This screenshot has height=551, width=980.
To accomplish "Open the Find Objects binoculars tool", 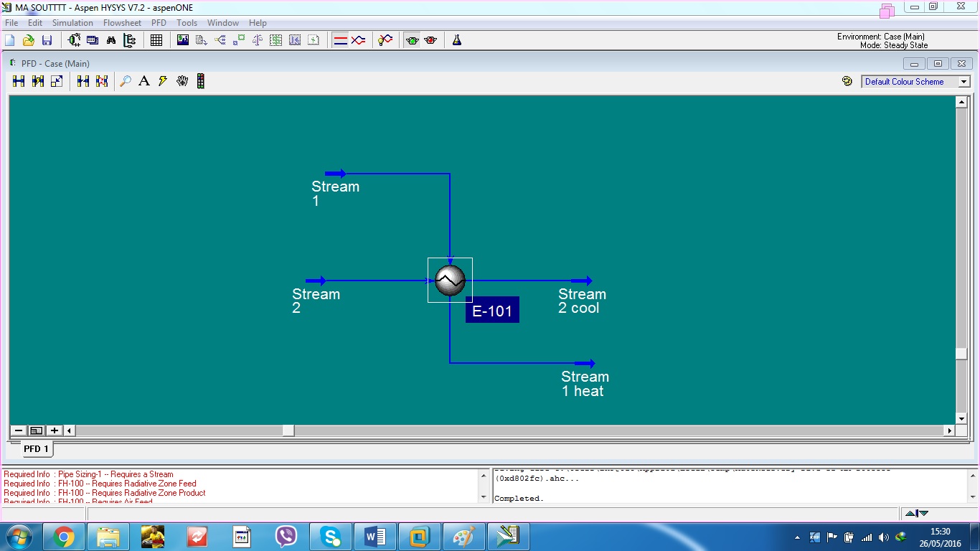I will (x=110, y=39).
